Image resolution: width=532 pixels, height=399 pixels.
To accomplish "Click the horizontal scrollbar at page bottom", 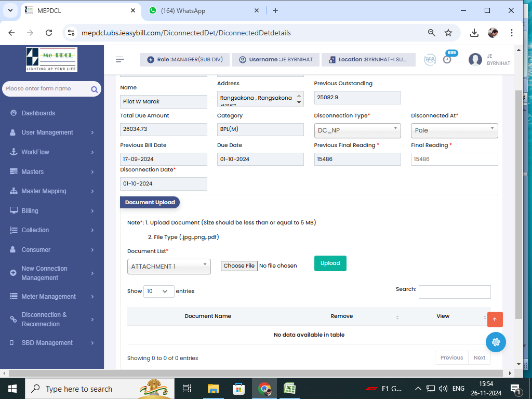I will [256, 373].
